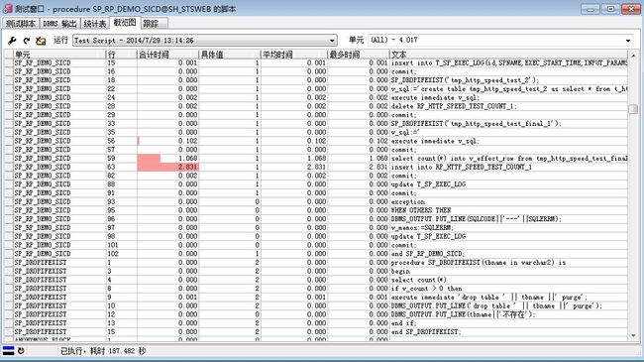This screenshot has width=644, height=362.
Task: Click the 'execute immediate drop table' text on line 9
Action: pos(489,297)
